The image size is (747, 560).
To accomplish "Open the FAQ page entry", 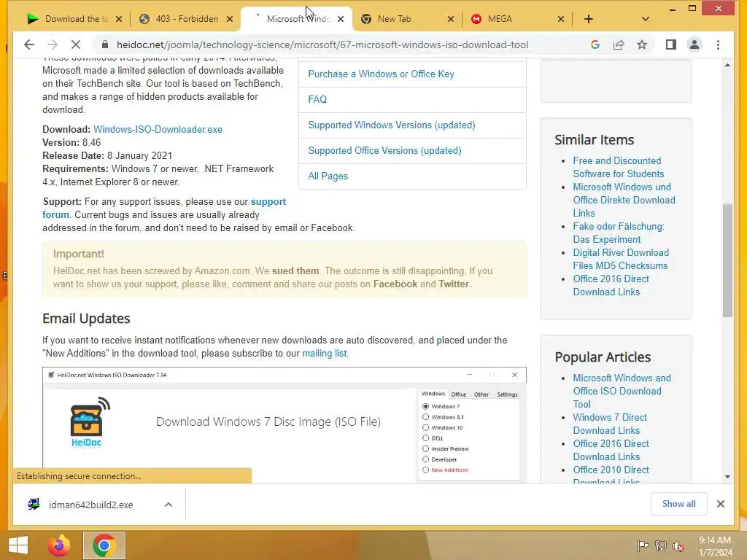I will click(x=317, y=99).
